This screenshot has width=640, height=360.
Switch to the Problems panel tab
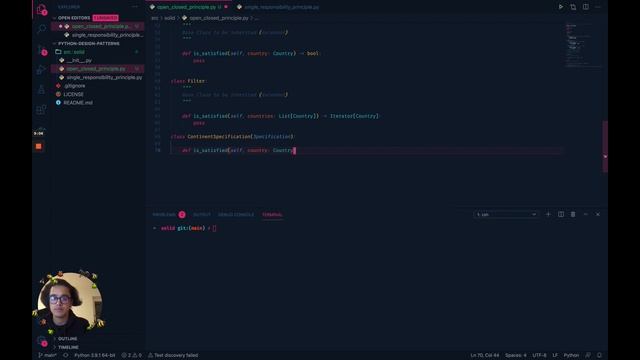tap(168, 215)
